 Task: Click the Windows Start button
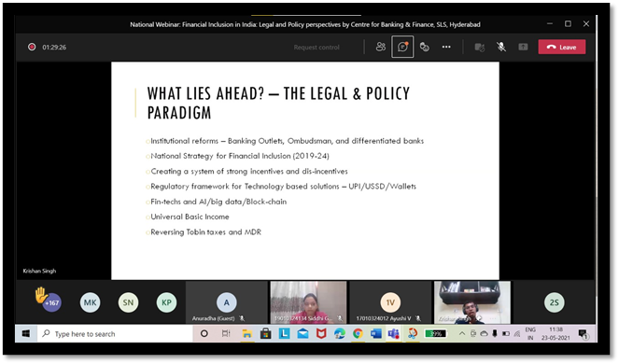[x=26, y=334]
